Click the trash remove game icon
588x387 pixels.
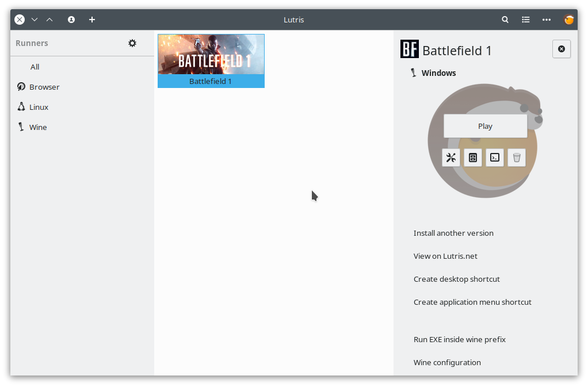517,158
